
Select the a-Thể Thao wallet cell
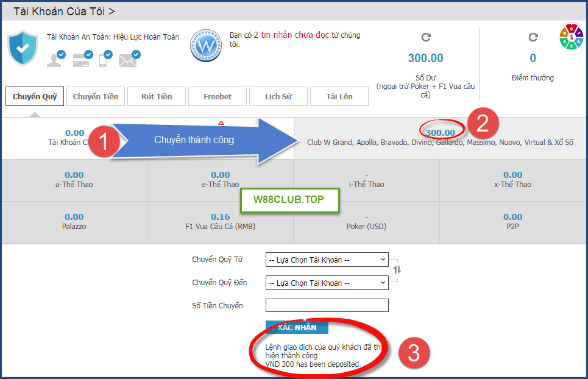pos(74,180)
